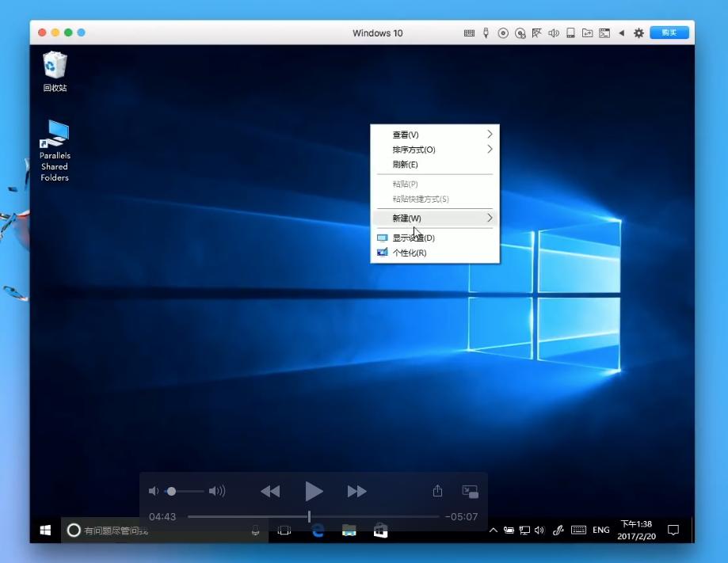Toggle picture-in-picture mode in video controls
728x563 pixels.
pos(471,492)
